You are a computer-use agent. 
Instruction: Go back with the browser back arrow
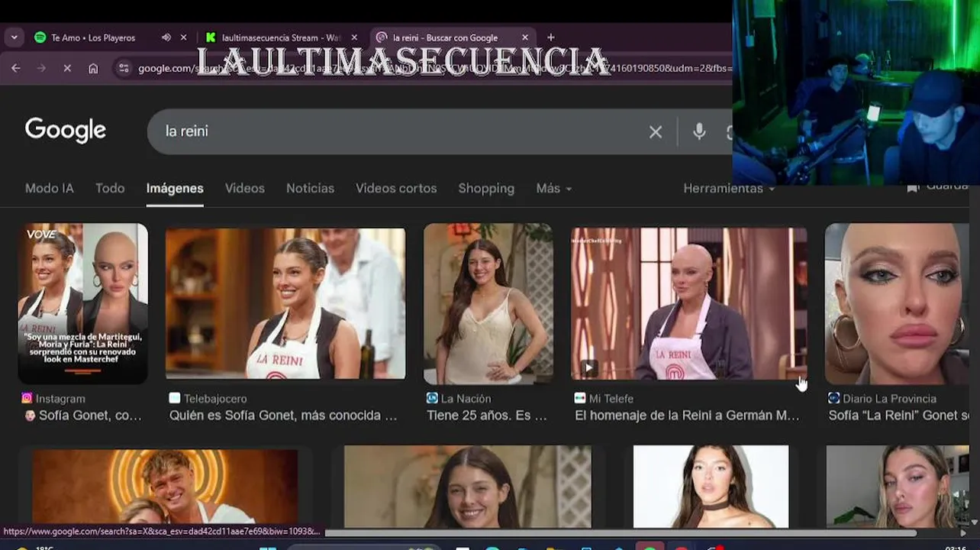point(15,68)
